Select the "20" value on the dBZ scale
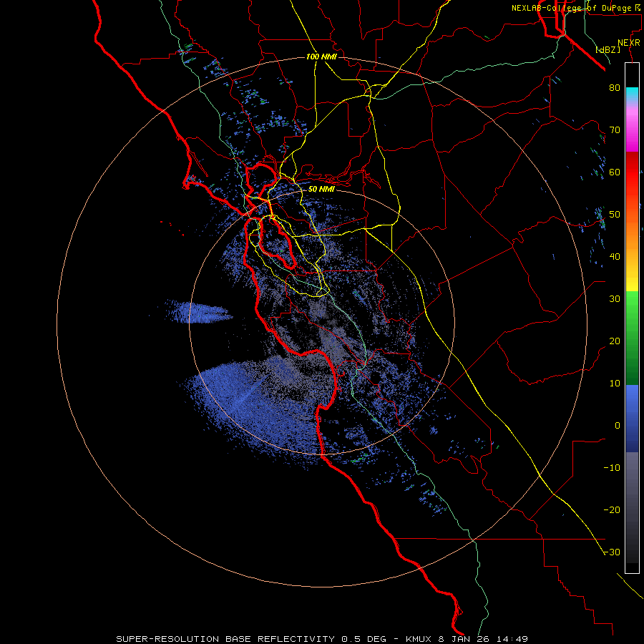The height and width of the screenshot is (644, 644). 615,341
